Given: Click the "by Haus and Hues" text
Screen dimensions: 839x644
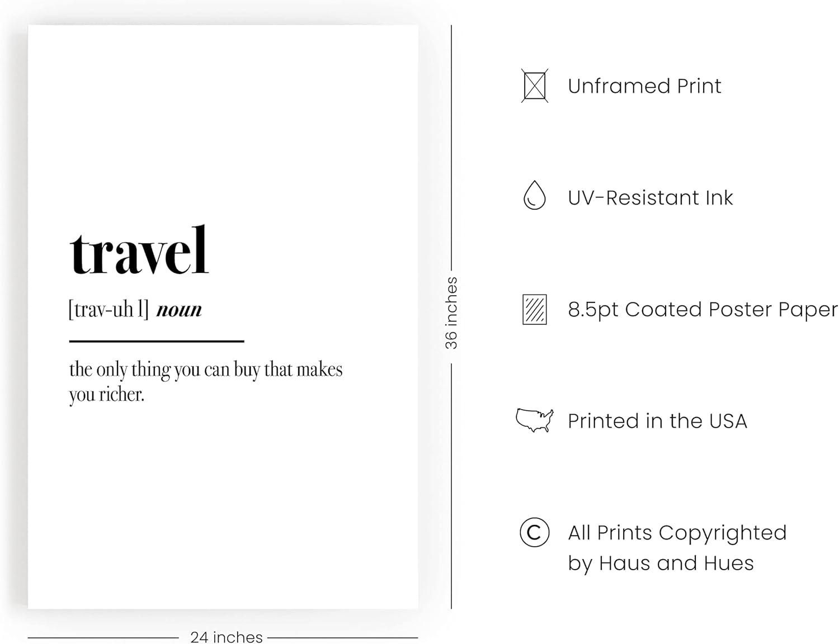Looking at the screenshot, I should pos(661,563).
